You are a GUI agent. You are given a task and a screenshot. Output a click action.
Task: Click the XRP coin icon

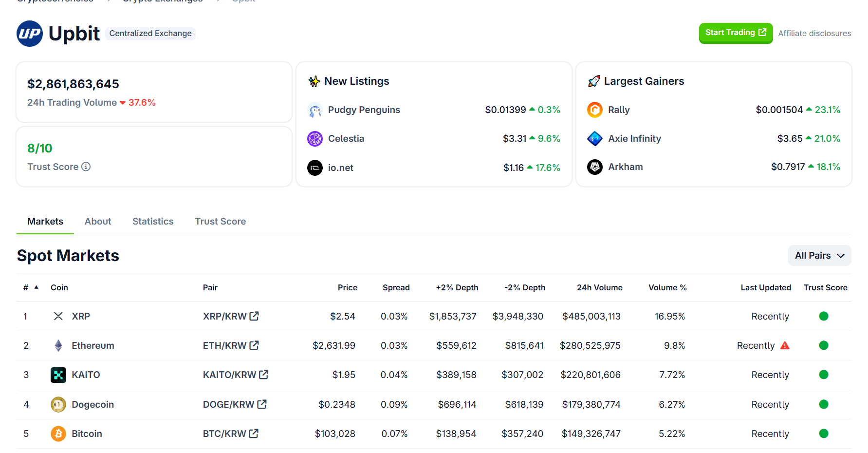(58, 316)
